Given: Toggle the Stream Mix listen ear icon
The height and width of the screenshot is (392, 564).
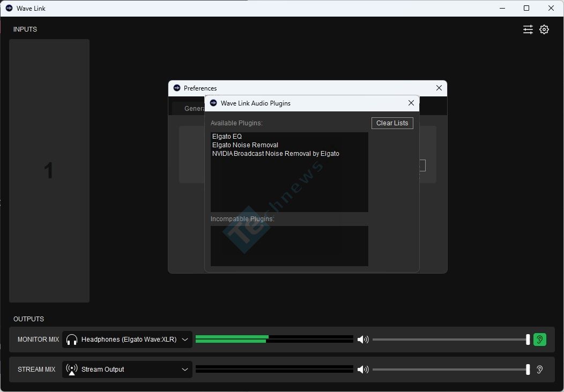Looking at the screenshot, I should point(539,370).
